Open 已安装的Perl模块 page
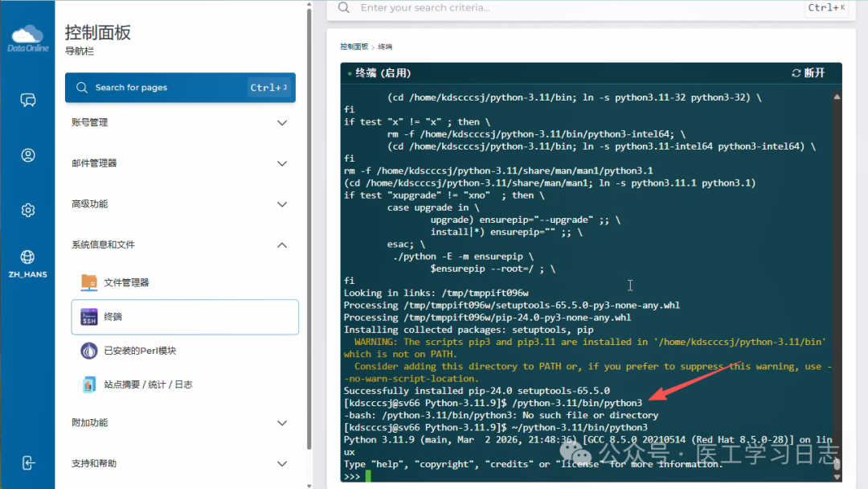The image size is (868, 489). click(x=139, y=351)
